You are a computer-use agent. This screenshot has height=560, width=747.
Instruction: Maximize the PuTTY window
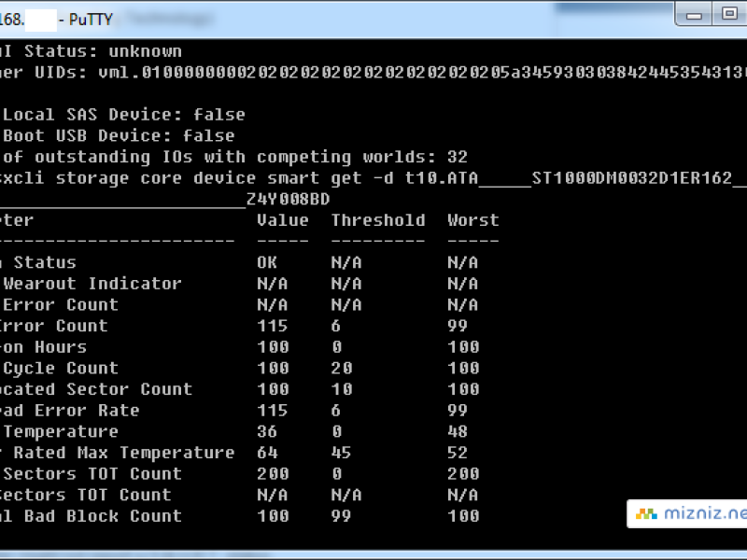[x=729, y=14]
